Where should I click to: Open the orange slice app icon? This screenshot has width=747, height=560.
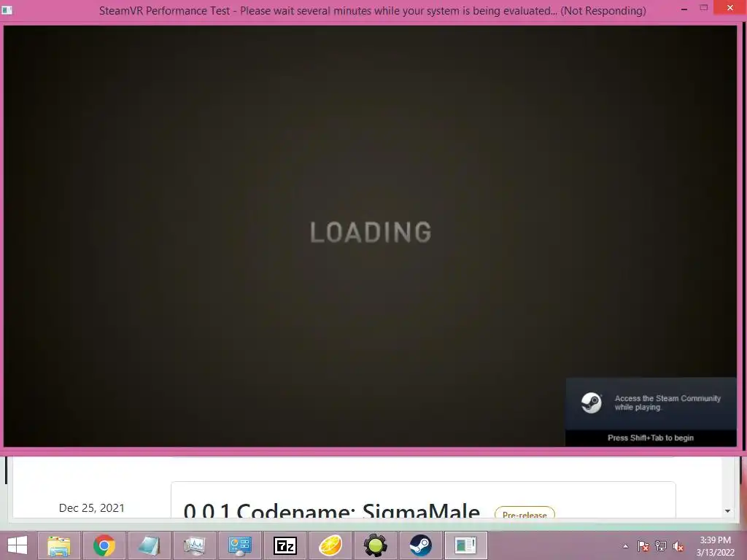point(330,545)
